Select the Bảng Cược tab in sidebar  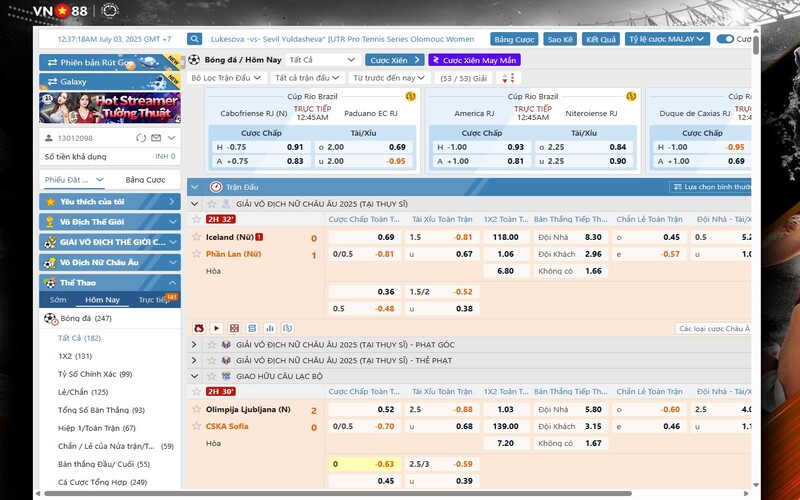(145, 180)
